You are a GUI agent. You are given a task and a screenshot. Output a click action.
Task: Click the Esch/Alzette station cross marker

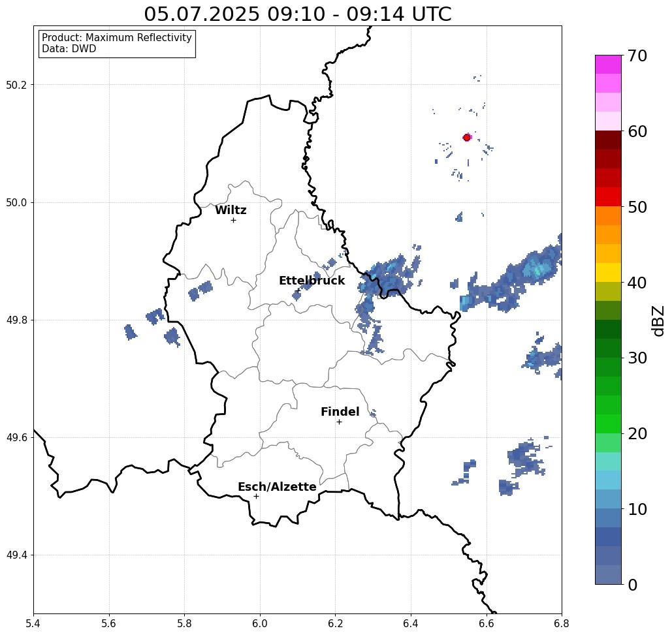(x=256, y=496)
